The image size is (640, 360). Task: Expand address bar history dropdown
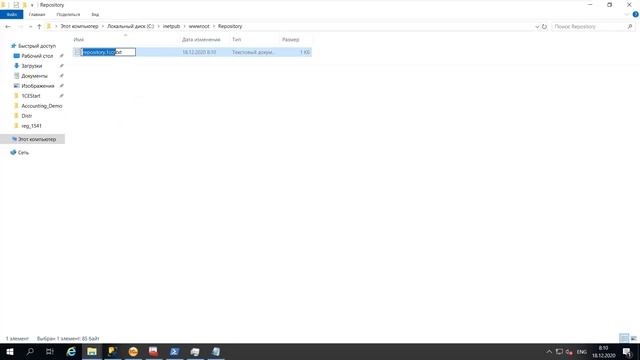pyautogui.click(x=537, y=27)
